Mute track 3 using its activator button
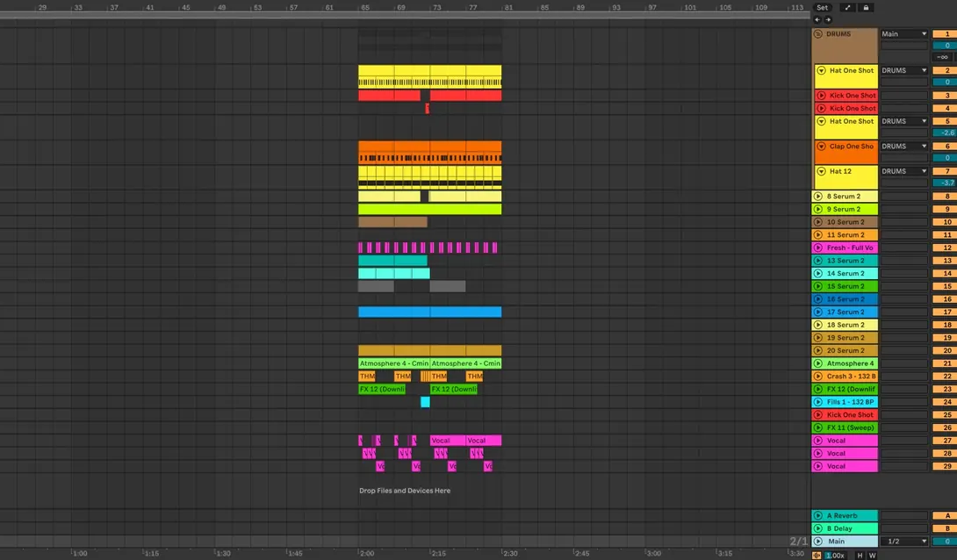957x560 pixels. pos(946,96)
